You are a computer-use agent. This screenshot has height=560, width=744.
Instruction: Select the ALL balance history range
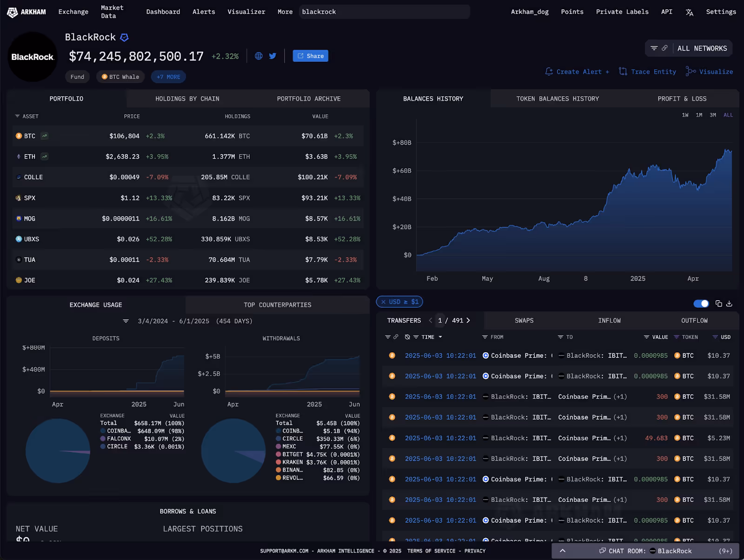tap(728, 115)
